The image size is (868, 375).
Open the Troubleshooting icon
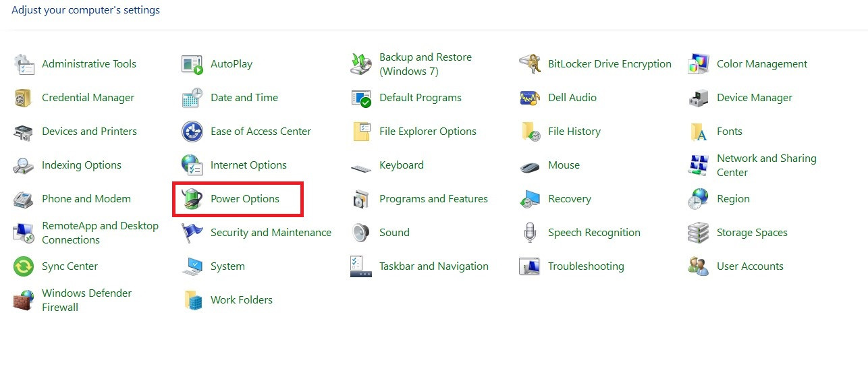[530, 266]
